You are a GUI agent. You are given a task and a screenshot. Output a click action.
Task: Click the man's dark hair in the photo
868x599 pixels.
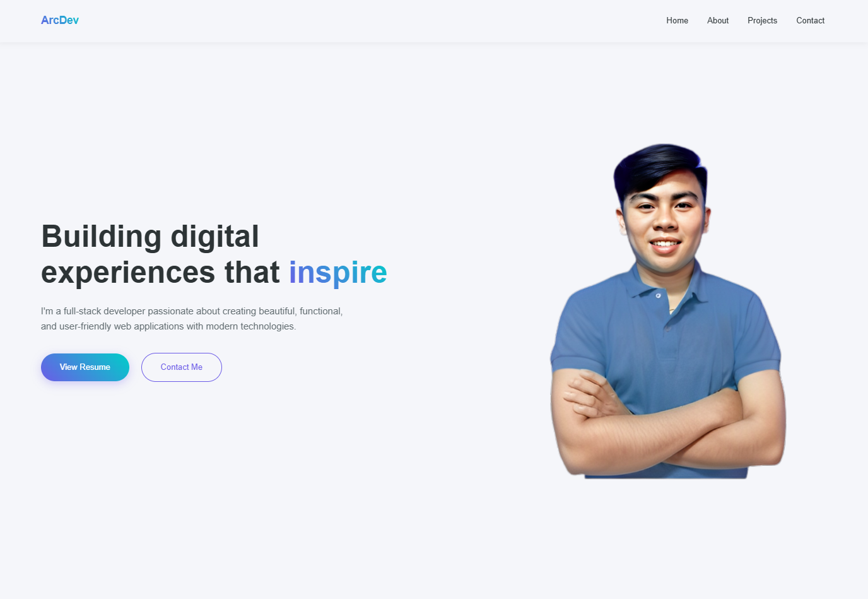pos(659,165)
